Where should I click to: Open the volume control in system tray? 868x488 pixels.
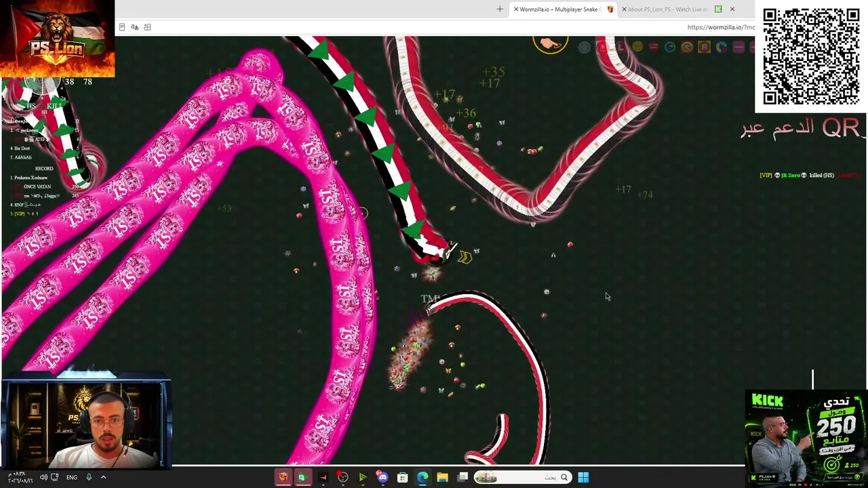point(43,477)
